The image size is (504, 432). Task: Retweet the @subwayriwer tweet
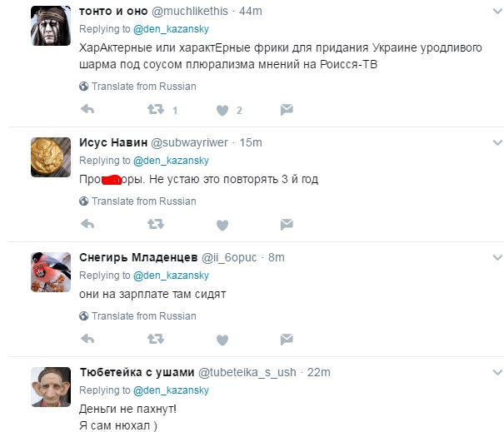(156, 224)
